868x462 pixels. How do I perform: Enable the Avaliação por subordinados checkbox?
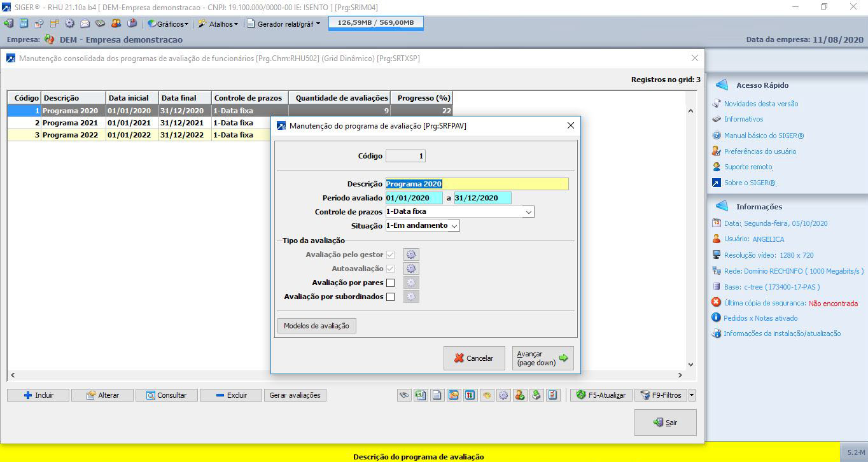(390, 297)
